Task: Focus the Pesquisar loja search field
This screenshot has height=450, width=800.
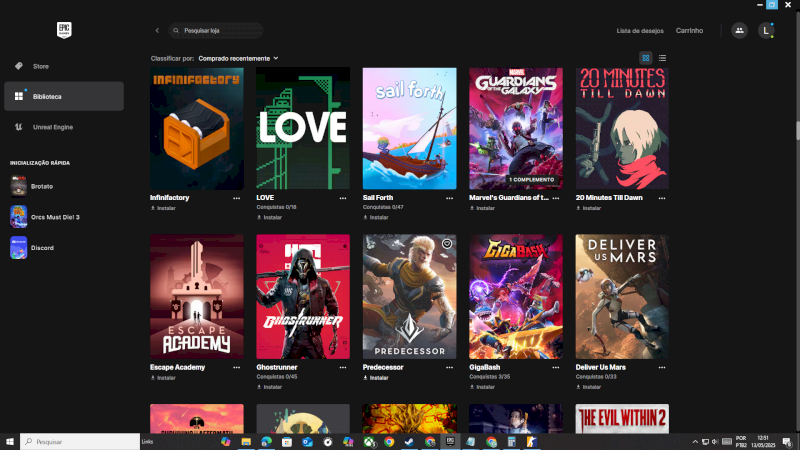Action: pos(216,31)
